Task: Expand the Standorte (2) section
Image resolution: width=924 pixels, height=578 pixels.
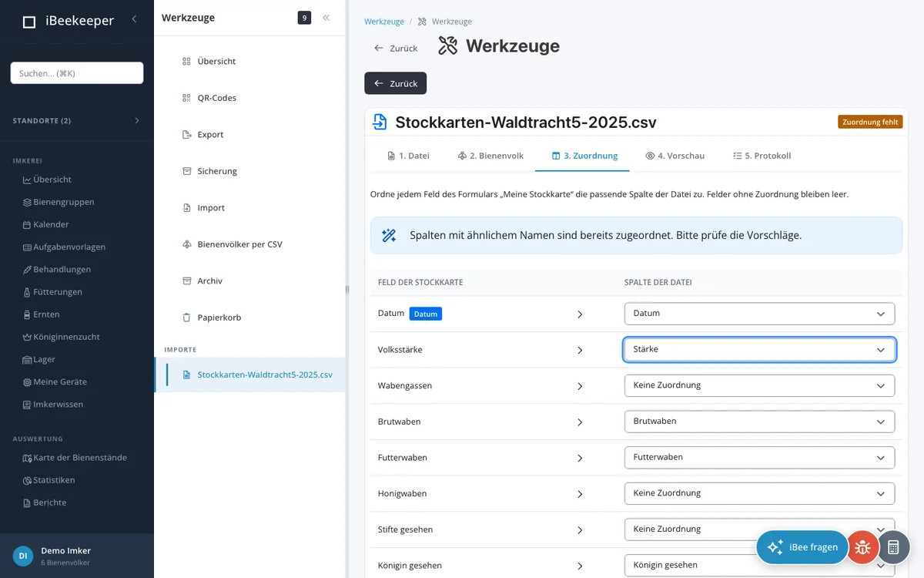Action: coord(77,121)
